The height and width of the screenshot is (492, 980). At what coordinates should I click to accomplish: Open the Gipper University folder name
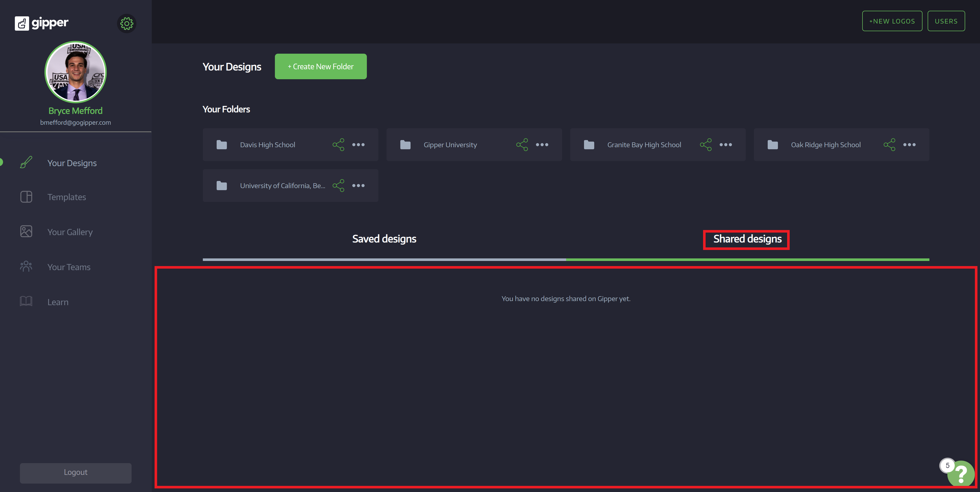[x=450, y=145]
